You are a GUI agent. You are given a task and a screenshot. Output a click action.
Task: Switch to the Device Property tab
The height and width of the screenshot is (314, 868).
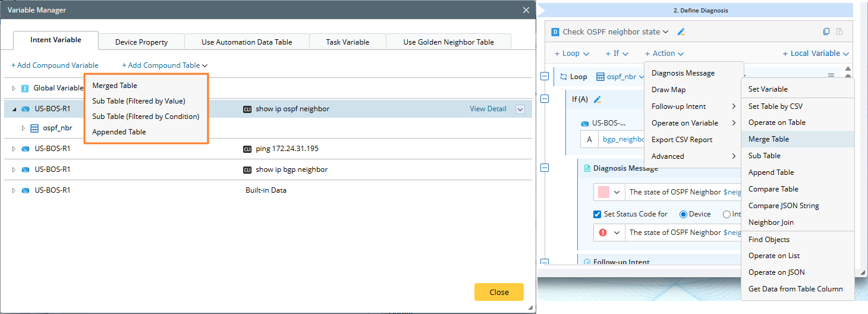click(x=141, y=42)
